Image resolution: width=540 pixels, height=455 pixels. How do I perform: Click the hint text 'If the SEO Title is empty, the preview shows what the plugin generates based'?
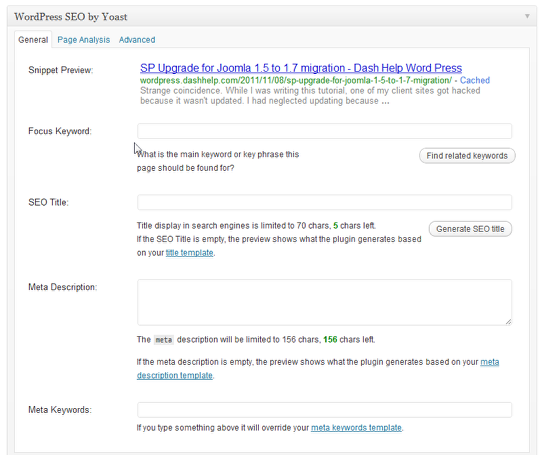click(279, 239)
